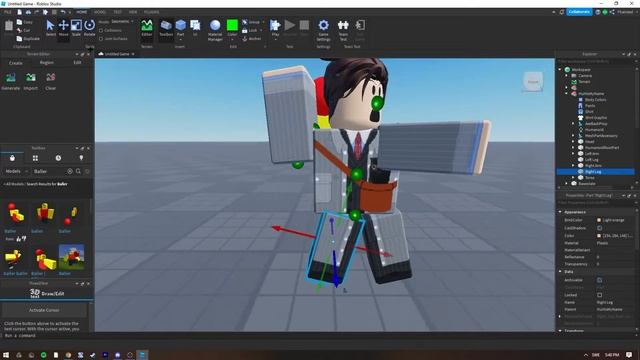Toggle the Join Surfaces checkbox

[101, 39]
